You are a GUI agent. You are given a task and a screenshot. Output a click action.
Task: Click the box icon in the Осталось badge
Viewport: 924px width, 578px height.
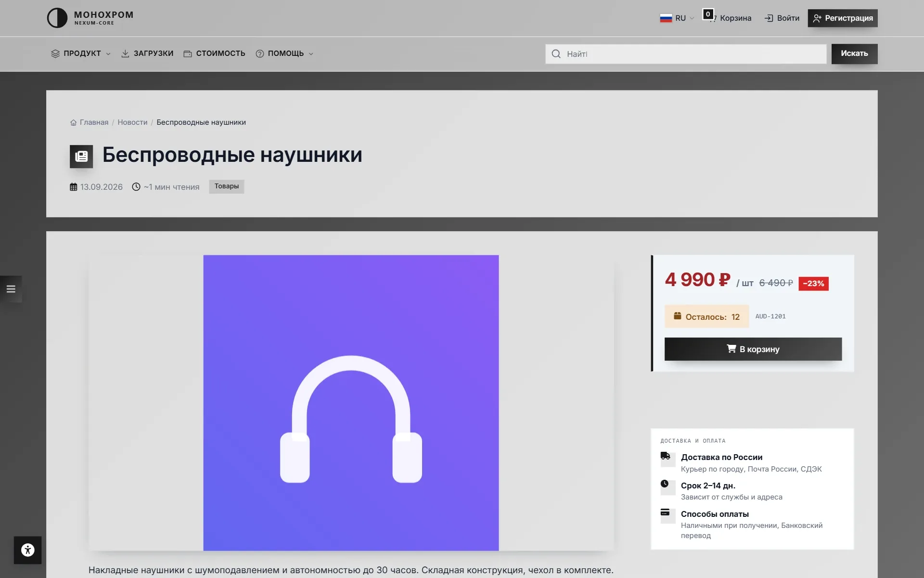(x=678, y=316)
